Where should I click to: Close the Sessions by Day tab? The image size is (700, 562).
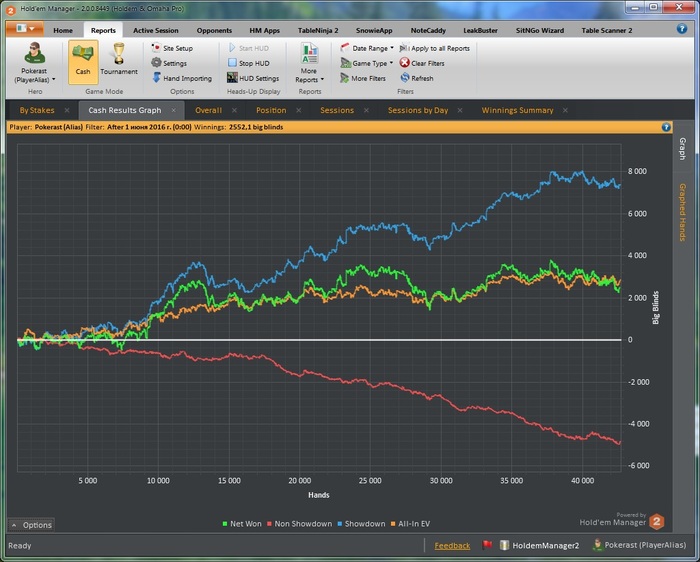pos(460,110)
